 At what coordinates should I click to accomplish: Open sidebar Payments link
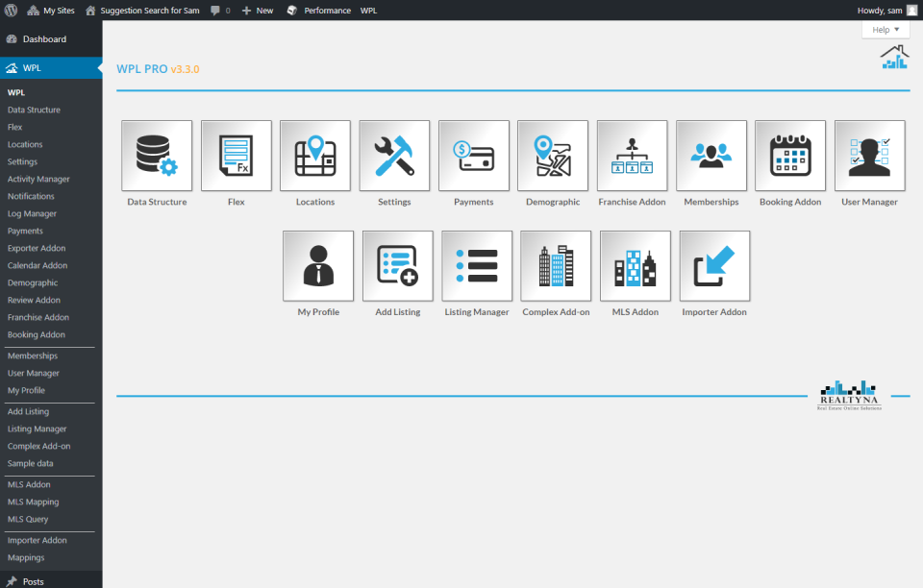25,231
